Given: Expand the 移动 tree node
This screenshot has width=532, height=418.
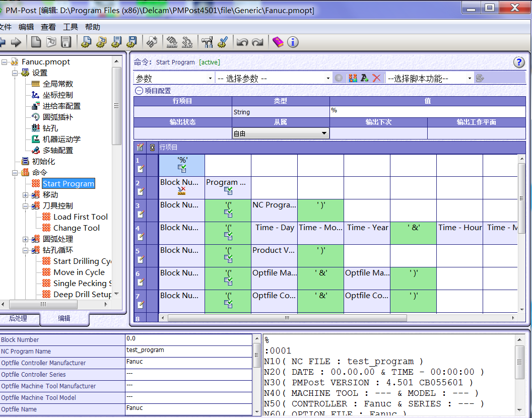Looking at the screenshot, I should coord(26,195).
